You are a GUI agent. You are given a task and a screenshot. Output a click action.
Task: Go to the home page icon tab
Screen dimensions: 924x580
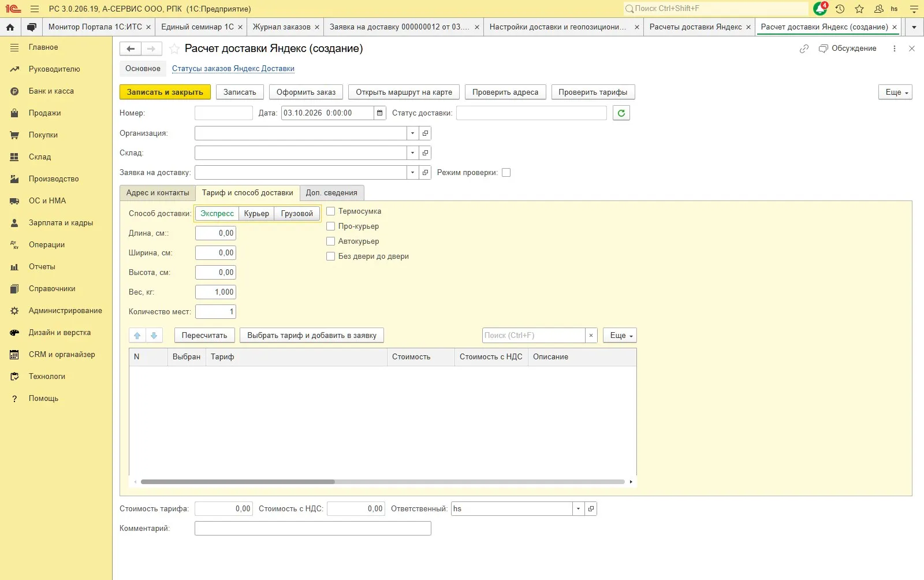(x=10, y=27)
